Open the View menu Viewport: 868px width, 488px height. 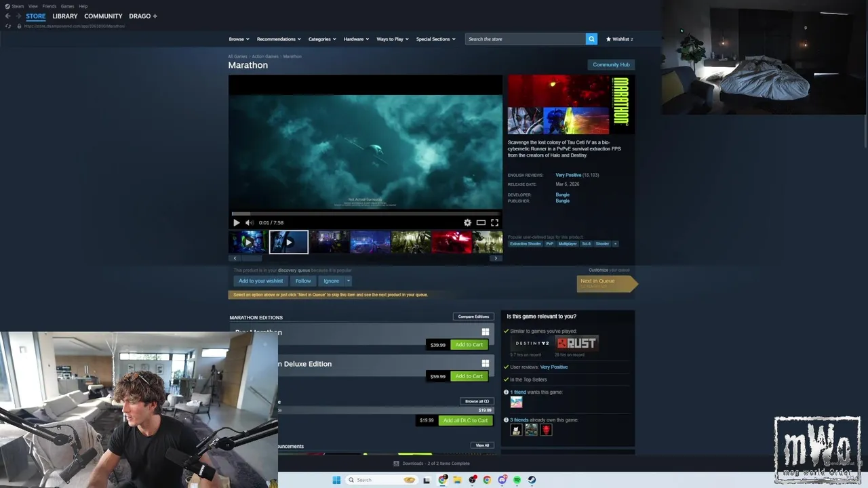[x=33, y=6]
